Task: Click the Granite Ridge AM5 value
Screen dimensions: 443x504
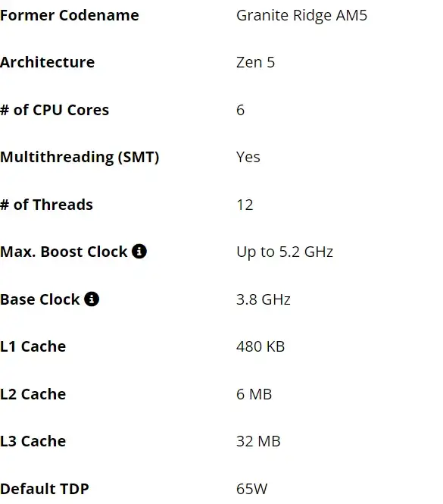Action: [x=301, y=15]
